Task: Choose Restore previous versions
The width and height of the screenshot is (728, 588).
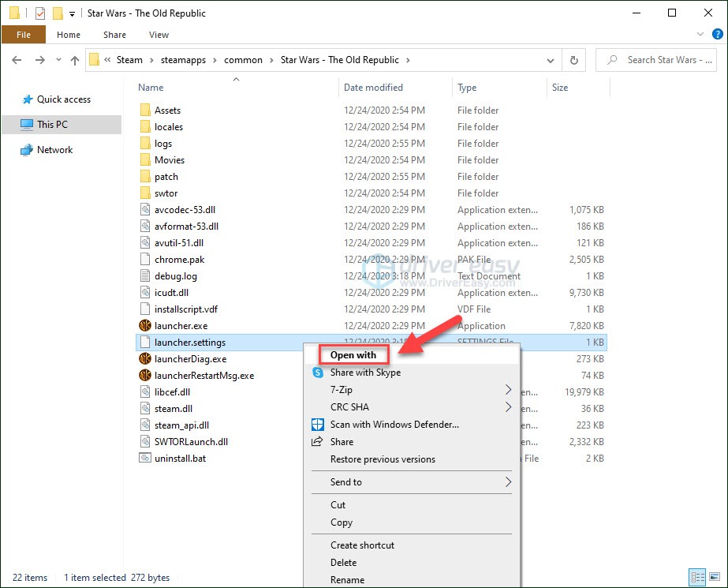Action: tap(383, 459)
